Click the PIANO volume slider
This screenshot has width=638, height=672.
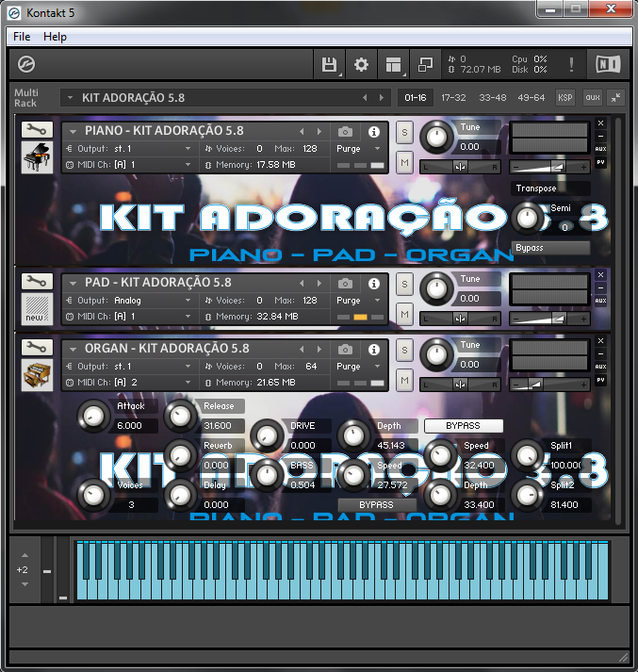[549, 167]
